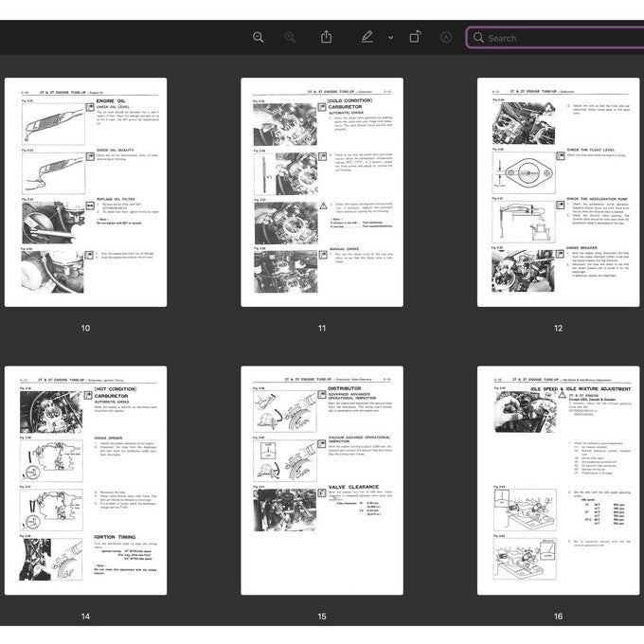
Task: Click the page number label 11
Action: click(322, 329)
